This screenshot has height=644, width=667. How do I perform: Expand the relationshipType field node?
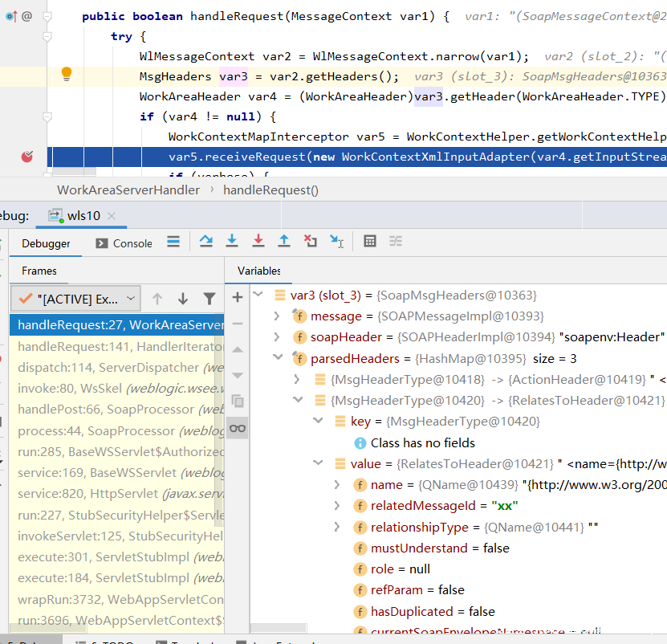tap(338, 527)
